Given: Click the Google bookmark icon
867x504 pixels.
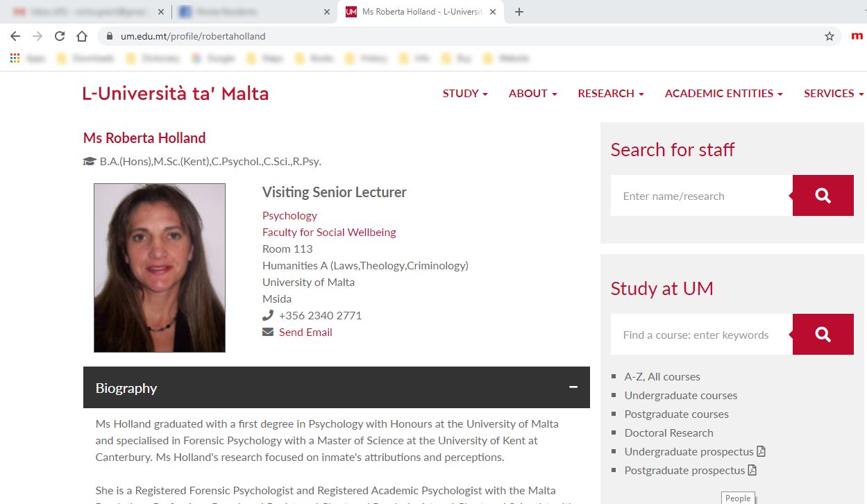Looking at the screenshot, I should tap(197, 58).
